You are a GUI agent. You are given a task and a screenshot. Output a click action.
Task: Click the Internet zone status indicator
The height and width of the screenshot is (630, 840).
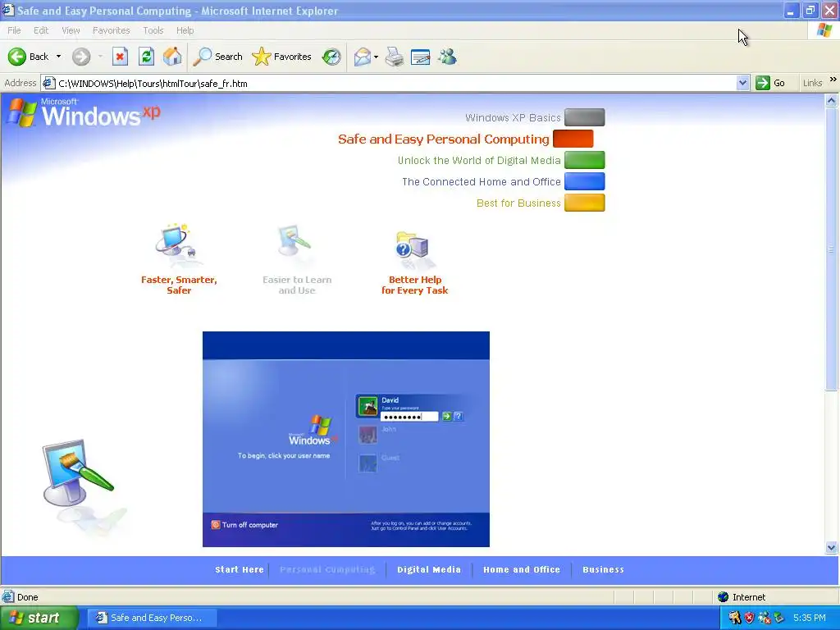(x=742, y=597)
